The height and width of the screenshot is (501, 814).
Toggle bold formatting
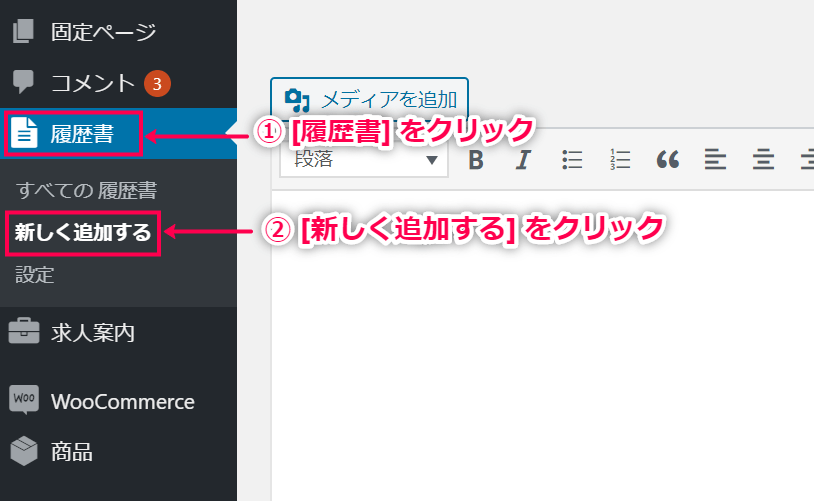(476, 159)
